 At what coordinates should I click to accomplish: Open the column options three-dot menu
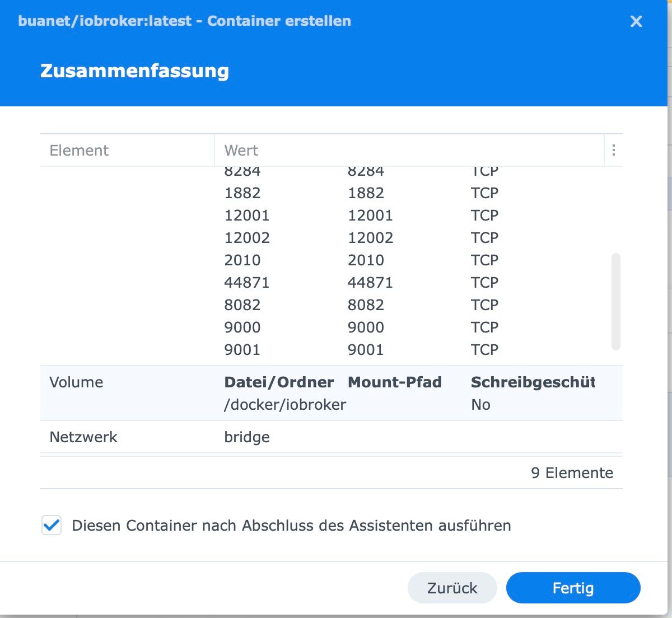pyautogui.click(x=614, y=150)
